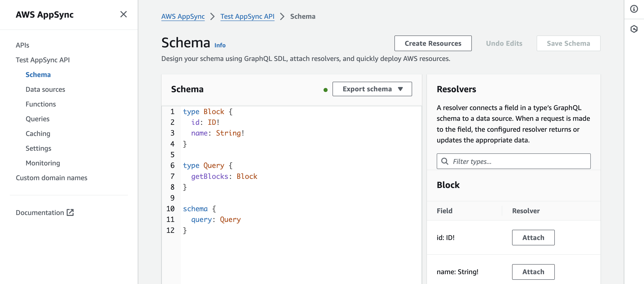
Task: Attach resolver to id: ID! field
Action: click(x=533, y=238)
